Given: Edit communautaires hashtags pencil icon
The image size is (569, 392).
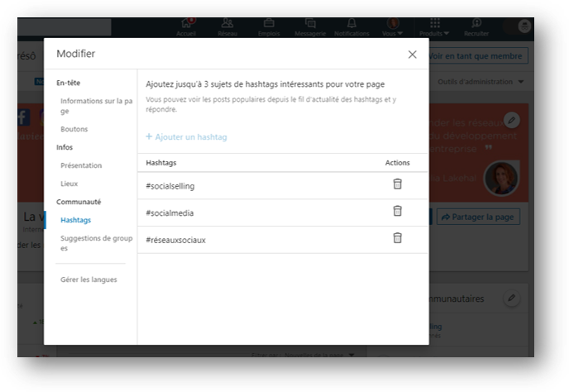Looking at the screenshot, I should pyautogui.click(x=512, y=298).
